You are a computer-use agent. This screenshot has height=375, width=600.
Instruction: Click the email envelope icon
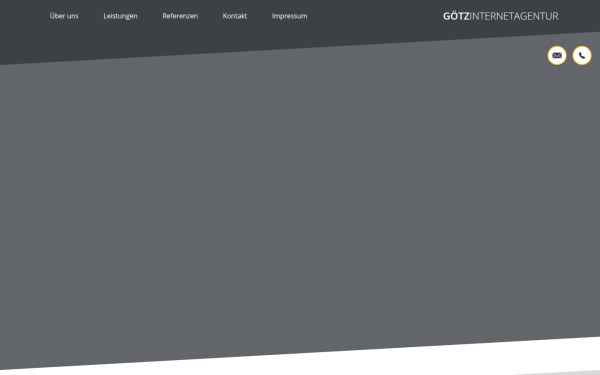(x=557, y=55)
